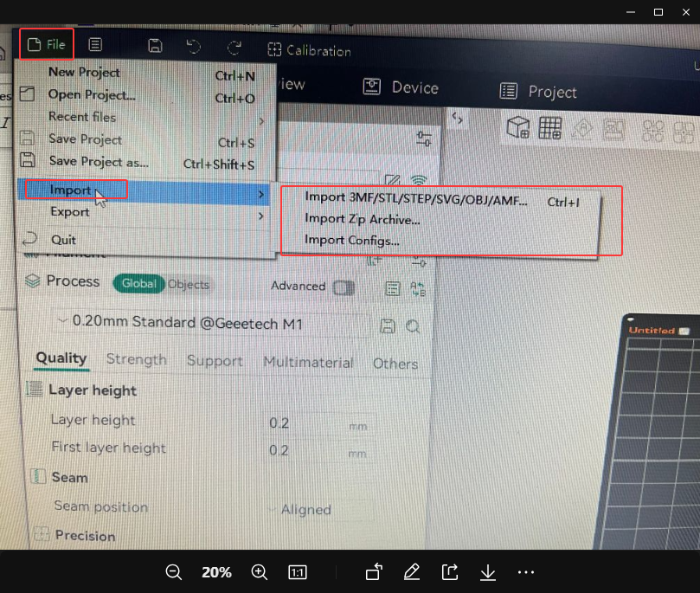Toggle the Advanced settings switch
The height and width of the screenshot is (593, 700).
pos(344,287)
